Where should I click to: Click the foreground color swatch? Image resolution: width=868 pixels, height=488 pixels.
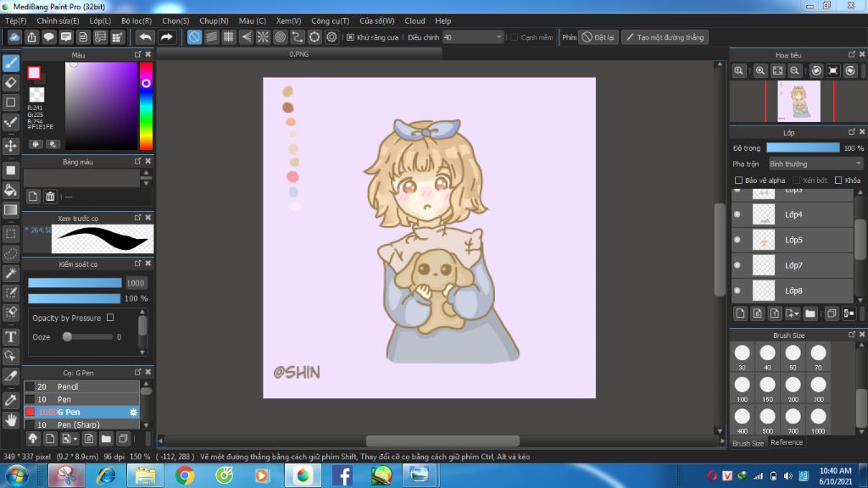coord(34,73)
